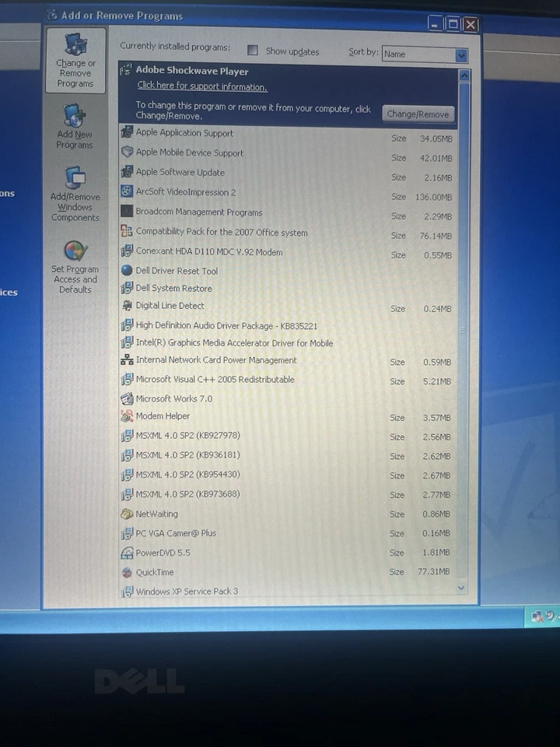Click the 76.14MB size value

click(x=436, y=236)
